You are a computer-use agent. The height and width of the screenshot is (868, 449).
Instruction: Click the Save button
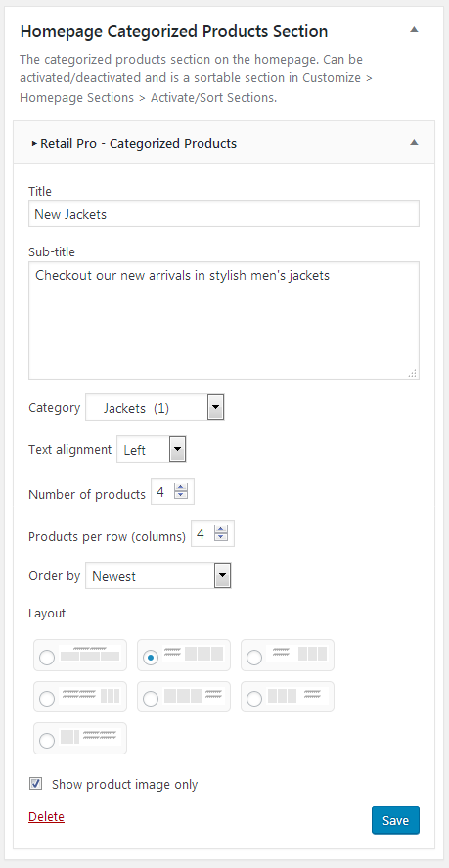(x=395, y=820)
